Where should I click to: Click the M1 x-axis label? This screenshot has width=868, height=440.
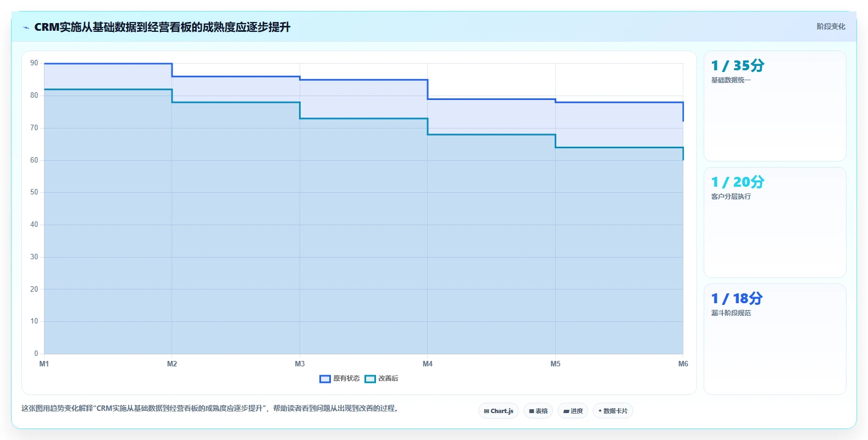pyautogui.click(x=44, y=364)
